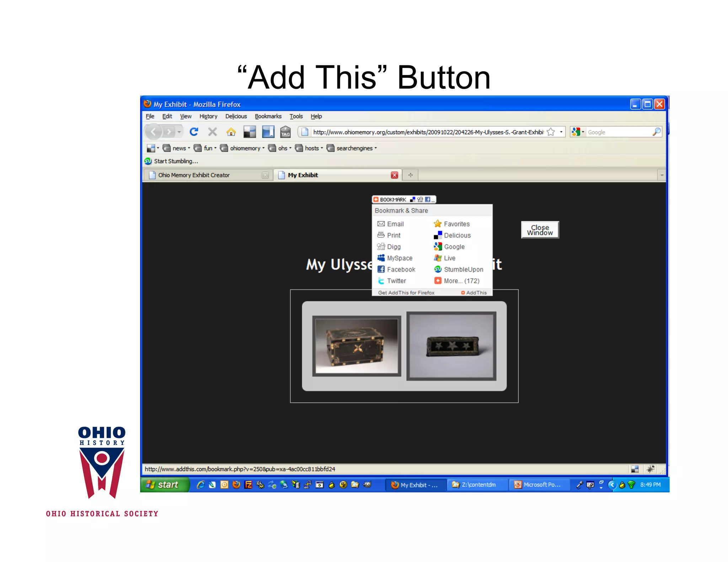Open the decorated box thumbnail
Screen dimensions: 728x562
pyautogui.click(x=357, y=346)
